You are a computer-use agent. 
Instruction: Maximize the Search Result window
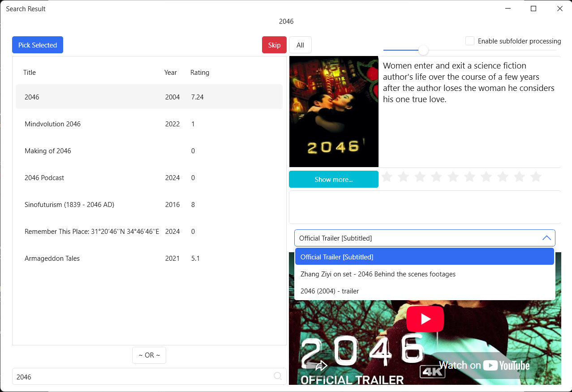(533, 9)
